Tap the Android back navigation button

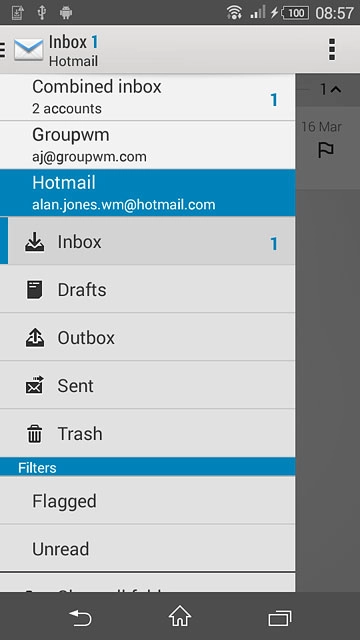[x=80, y=616]
